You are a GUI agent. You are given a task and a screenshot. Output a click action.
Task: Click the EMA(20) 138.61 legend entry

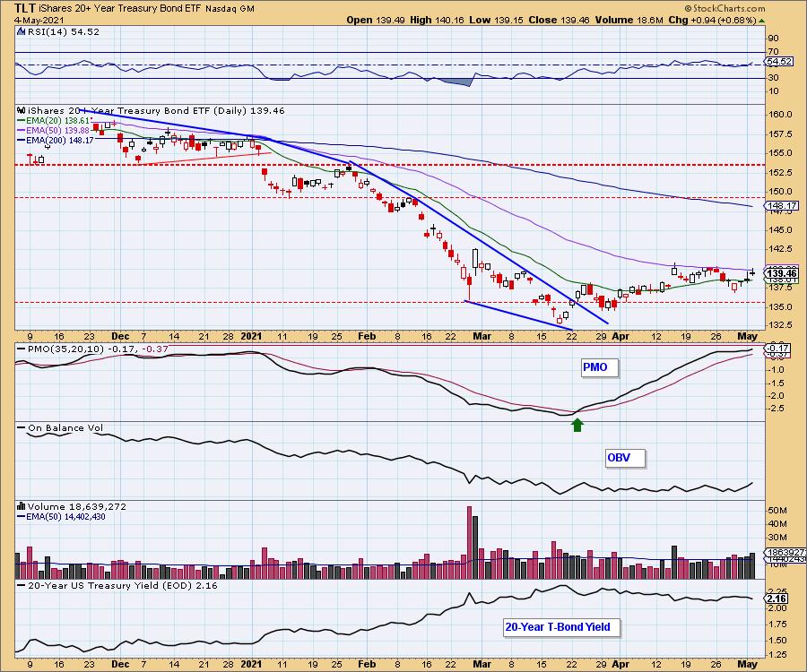pos(53,120)
